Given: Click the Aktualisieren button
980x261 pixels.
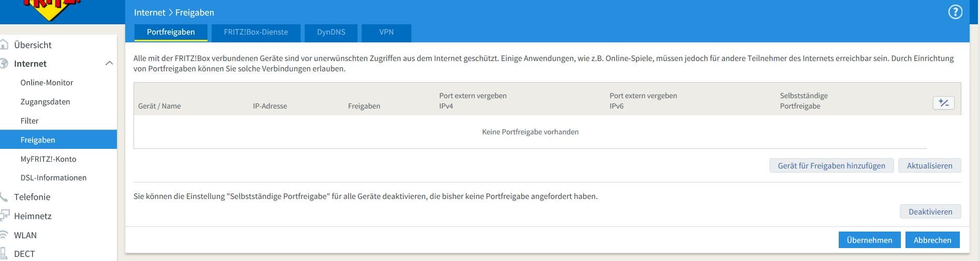Looking at the screenshot, I should tap(929, 165).
